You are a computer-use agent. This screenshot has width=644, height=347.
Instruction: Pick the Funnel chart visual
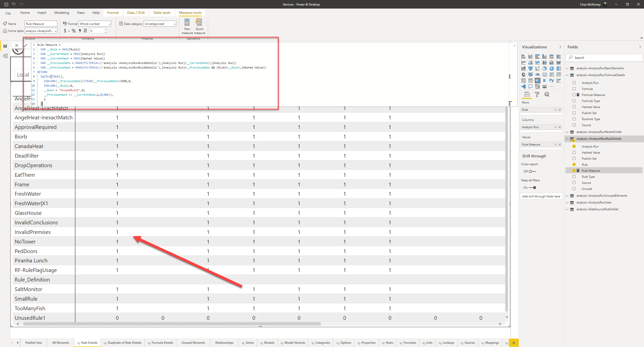(x=530, y=68)
